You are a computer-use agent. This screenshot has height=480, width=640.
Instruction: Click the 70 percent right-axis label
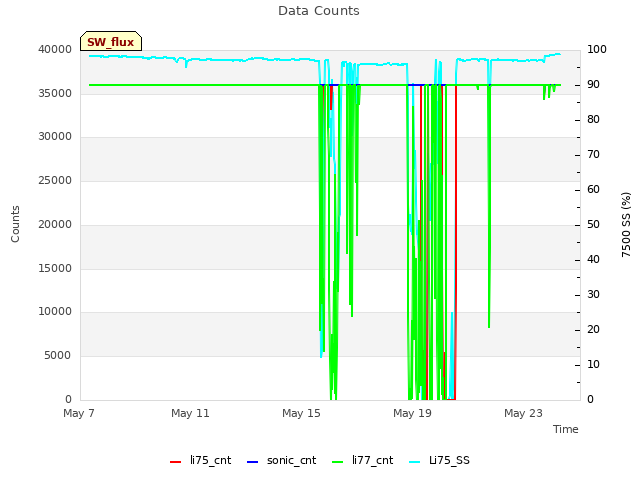(x=593, y=155)
